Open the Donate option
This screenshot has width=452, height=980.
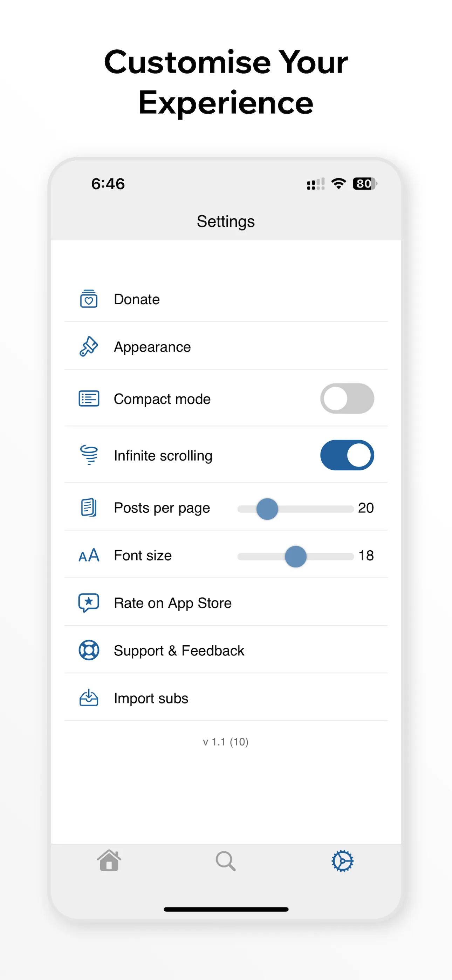pyautogui.click(x=226, y=299)
